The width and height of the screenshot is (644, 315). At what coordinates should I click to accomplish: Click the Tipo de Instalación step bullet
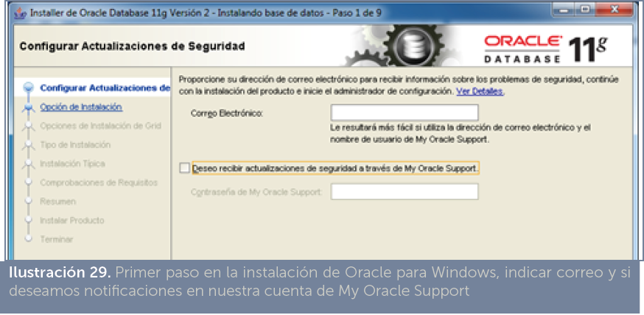tap(29, 145)
